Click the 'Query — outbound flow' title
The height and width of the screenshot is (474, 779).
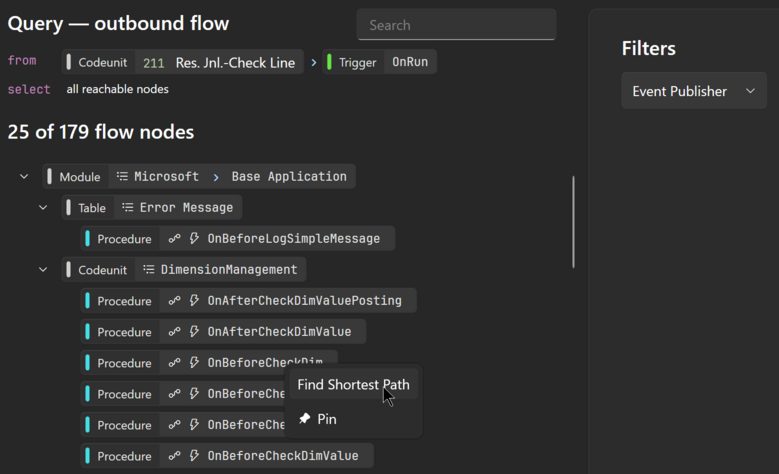coord(118,23)
